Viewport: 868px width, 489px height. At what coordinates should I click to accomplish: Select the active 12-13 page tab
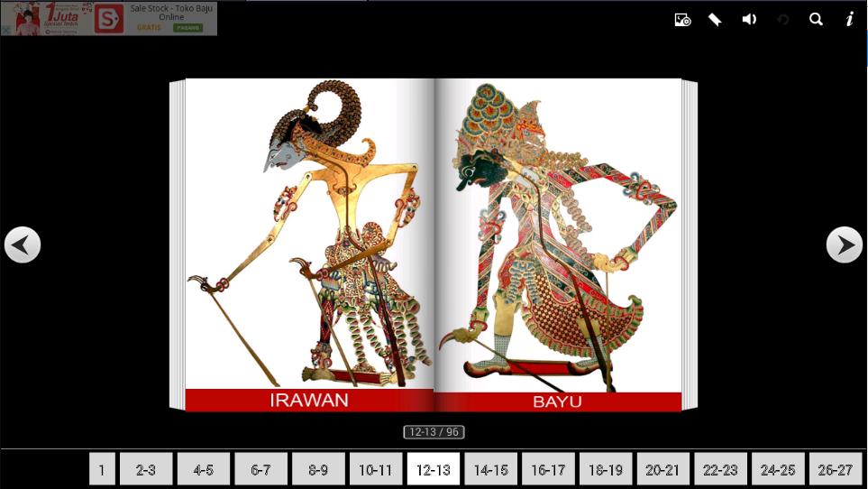434,470
